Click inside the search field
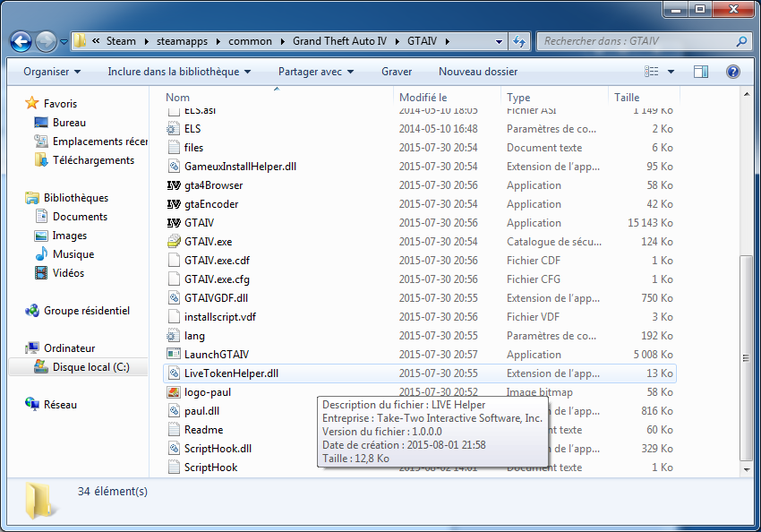The image size is (761, 532). click(x=627, y=40)
